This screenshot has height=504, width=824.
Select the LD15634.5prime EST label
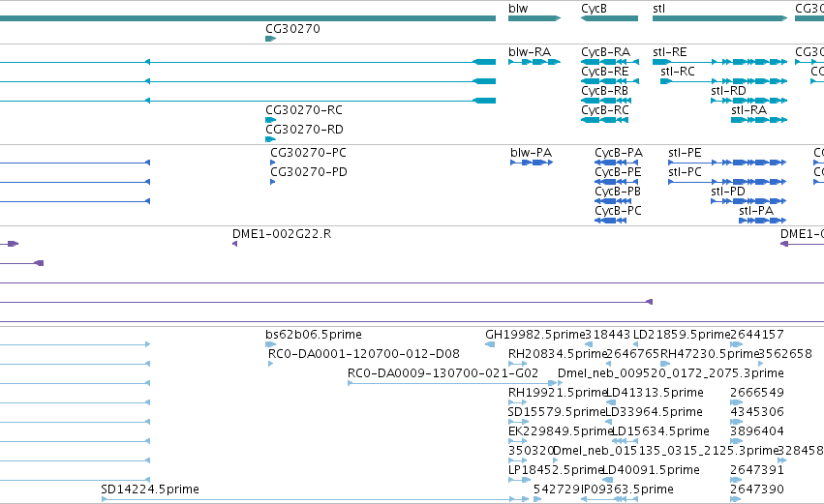[661, 431]
